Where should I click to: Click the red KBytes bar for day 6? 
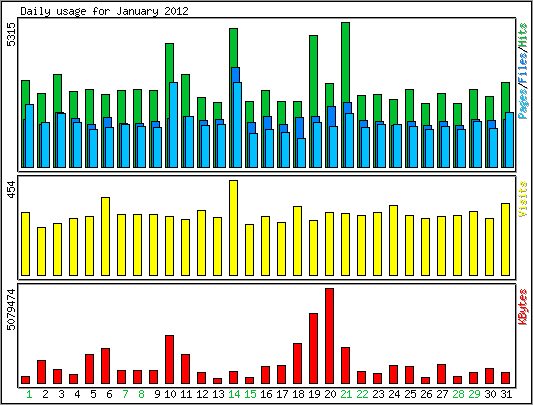pyautogui.click(x=106, y=366)
